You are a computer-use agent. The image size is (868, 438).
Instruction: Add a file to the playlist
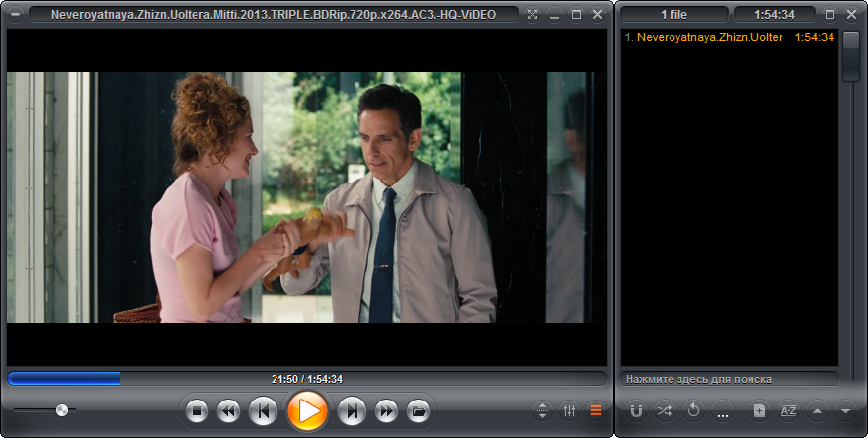point(759,411)
